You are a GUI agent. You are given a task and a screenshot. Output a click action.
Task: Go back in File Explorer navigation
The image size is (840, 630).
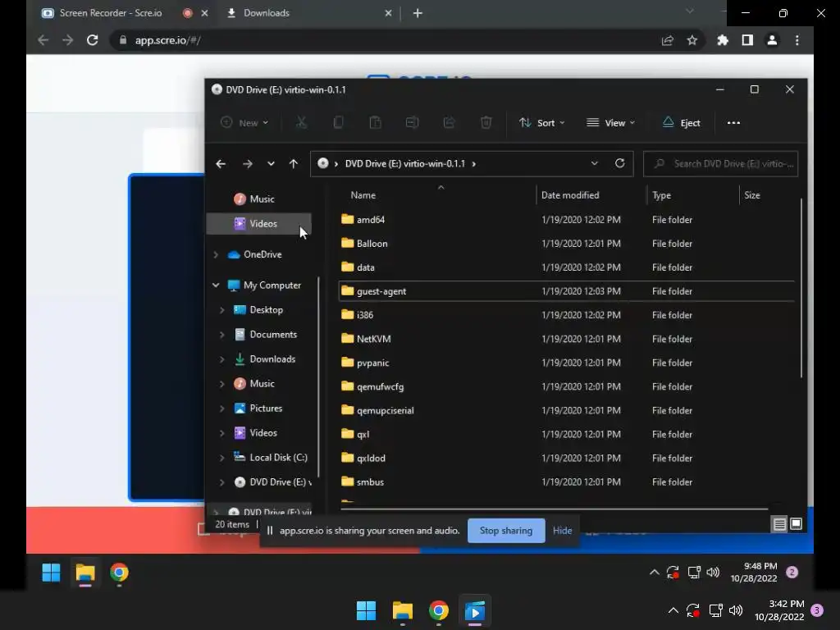coord(221,164)
